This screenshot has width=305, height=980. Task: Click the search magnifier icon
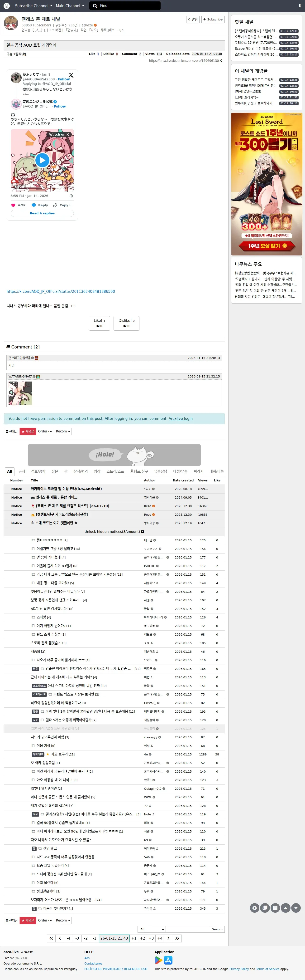95,6
